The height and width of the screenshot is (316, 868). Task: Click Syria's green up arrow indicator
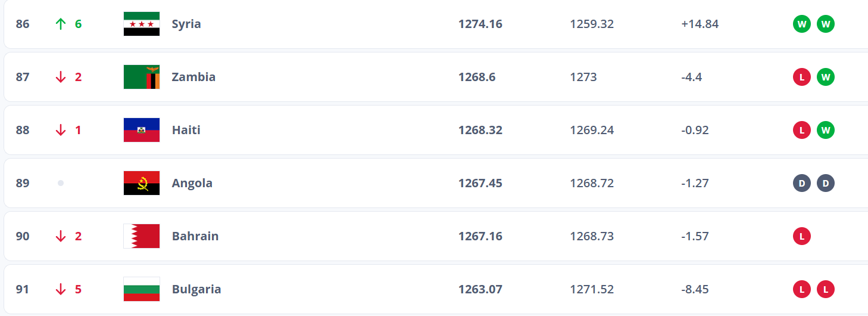tap(60, 24)
